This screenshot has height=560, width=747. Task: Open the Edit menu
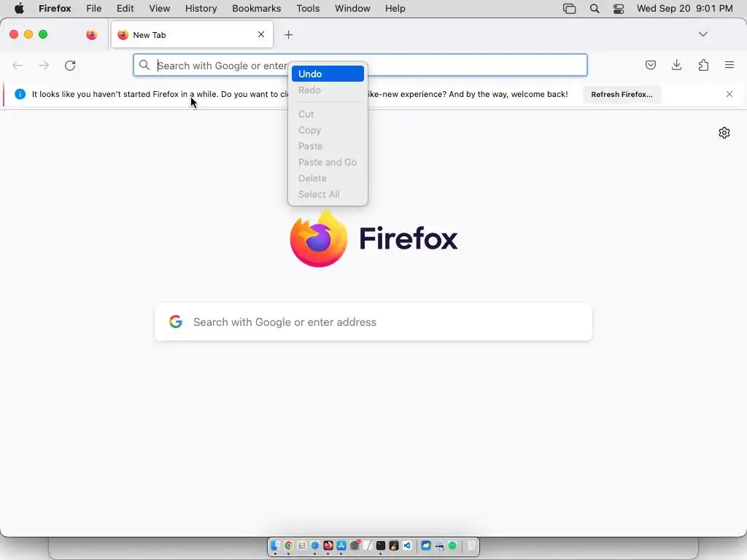pos(125,9)
